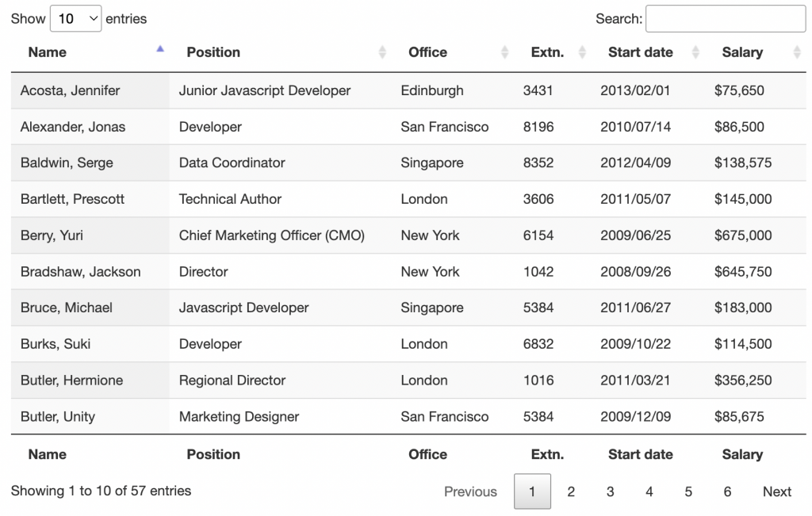This screenshot has width=812, height=516.
Task: Open the Show entries dropdown
Action: (75, 18)
